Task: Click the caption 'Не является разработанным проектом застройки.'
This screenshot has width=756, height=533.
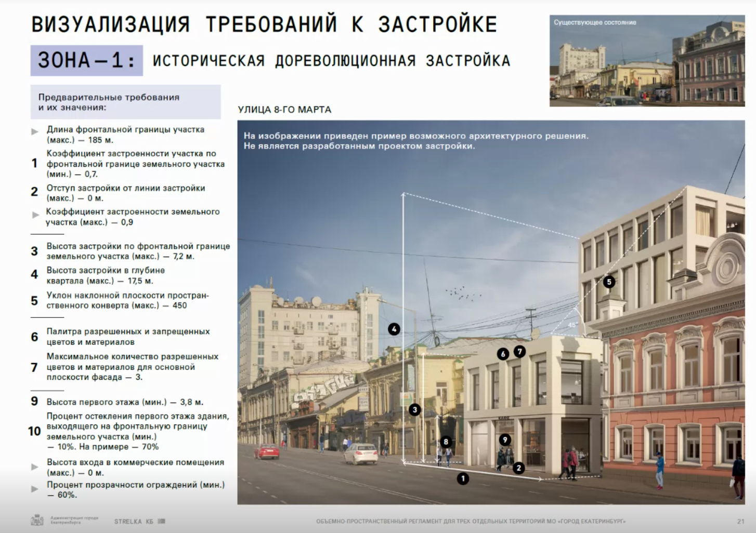Action: click(x=359, y=146)
